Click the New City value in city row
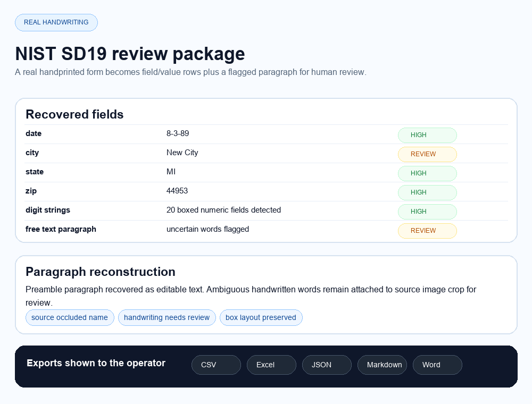Viewport: 532px width, 404px height. 182,153
